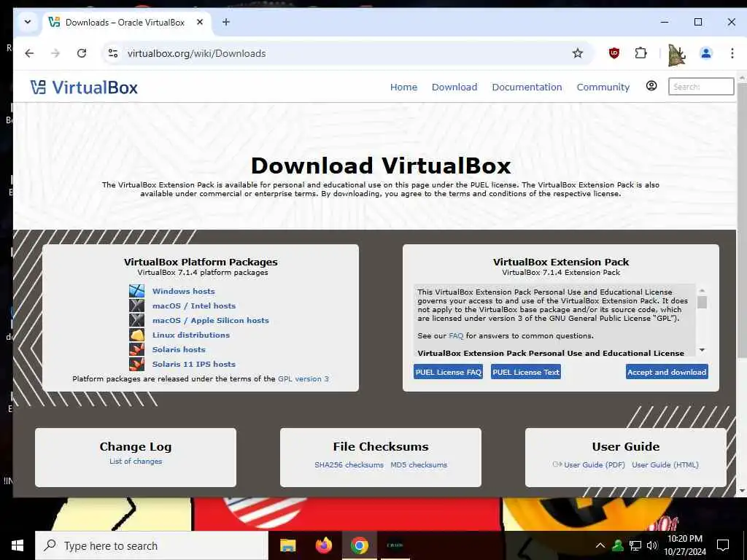Open User Guide (HTML) link

[x=665, y=464]
